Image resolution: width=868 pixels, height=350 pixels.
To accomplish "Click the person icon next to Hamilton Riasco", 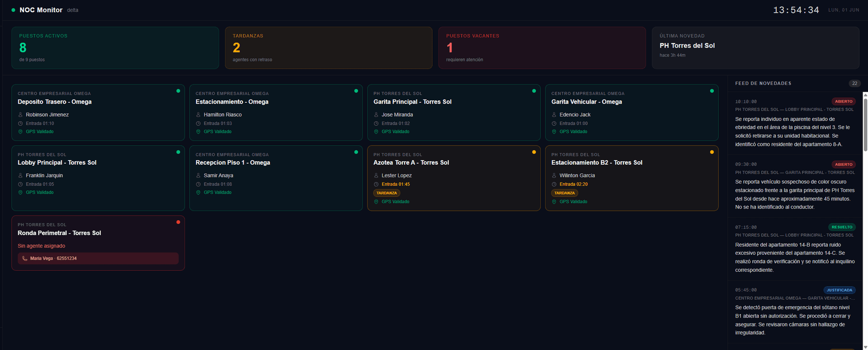I will 198,115.
